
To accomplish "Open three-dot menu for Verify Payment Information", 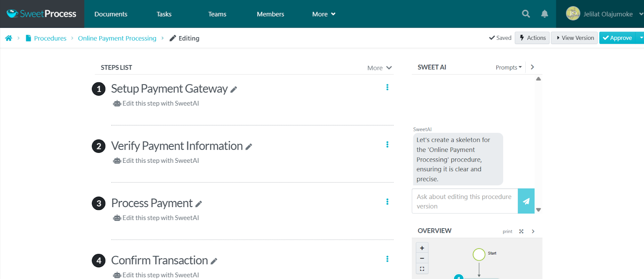I will pyautogui.click(x=387, y=144).
